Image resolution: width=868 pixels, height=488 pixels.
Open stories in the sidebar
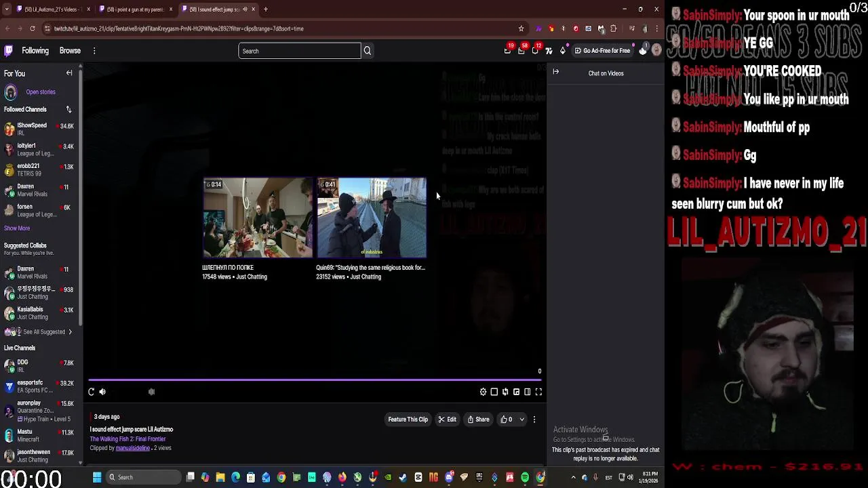coord(41,92)
